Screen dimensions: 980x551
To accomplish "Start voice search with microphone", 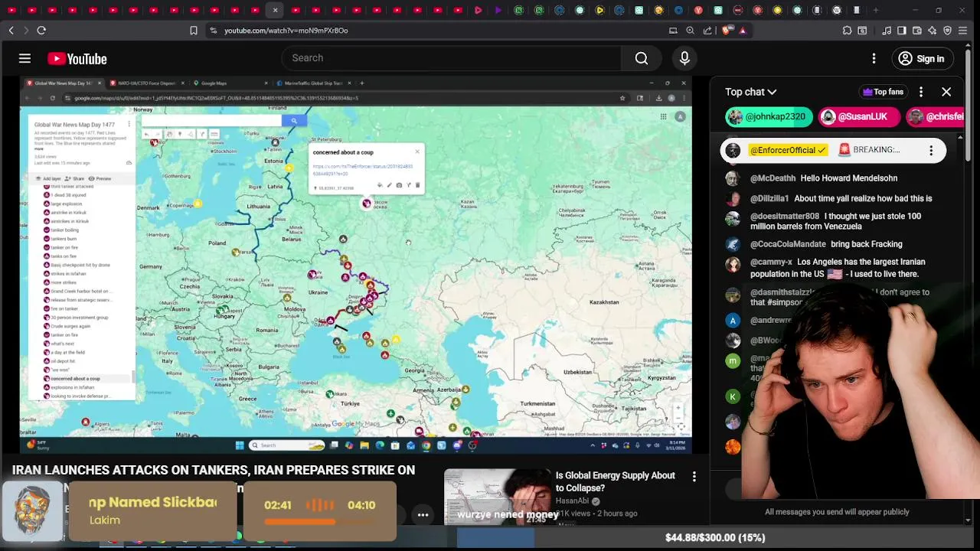I will (684, 58).
